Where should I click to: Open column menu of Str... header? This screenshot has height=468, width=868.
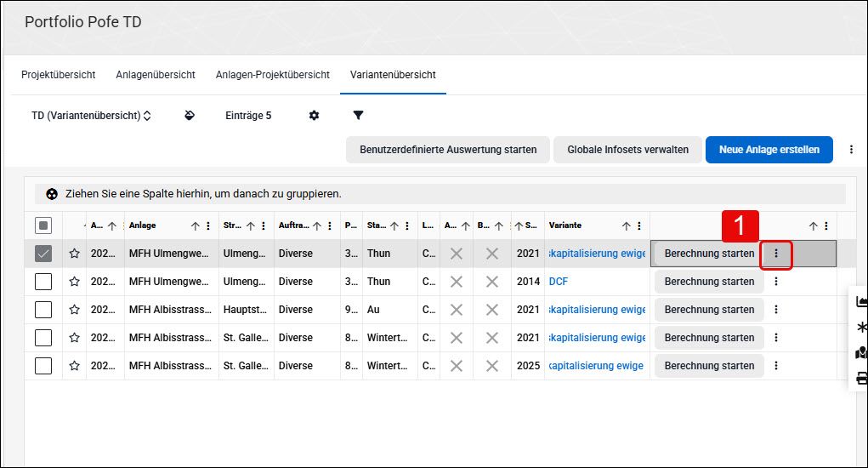[264, 226]
